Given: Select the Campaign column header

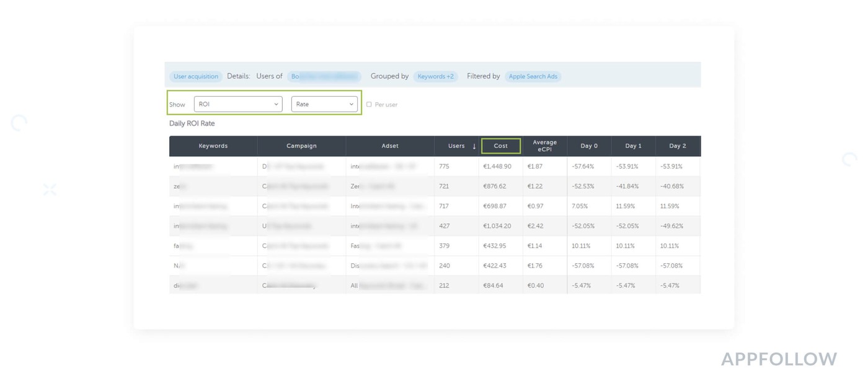Looking at the screenshot, I should click(x=301, y=146).
